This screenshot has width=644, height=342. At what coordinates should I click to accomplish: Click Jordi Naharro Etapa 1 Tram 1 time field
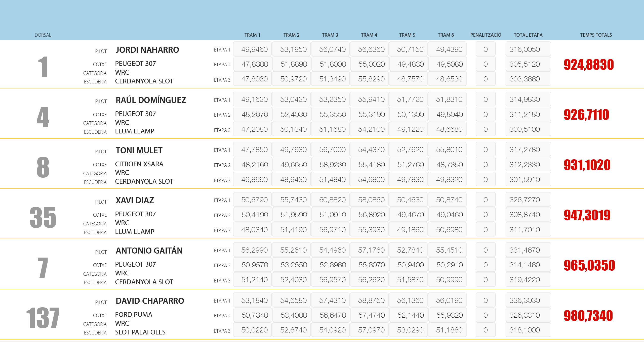(x=252, y=49)
